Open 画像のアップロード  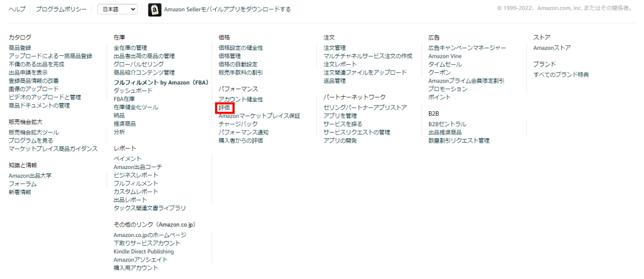34,89
